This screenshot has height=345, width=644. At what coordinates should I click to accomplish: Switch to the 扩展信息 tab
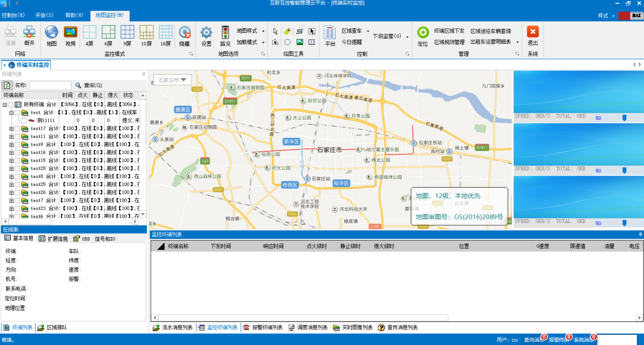[x=54, y=239]
